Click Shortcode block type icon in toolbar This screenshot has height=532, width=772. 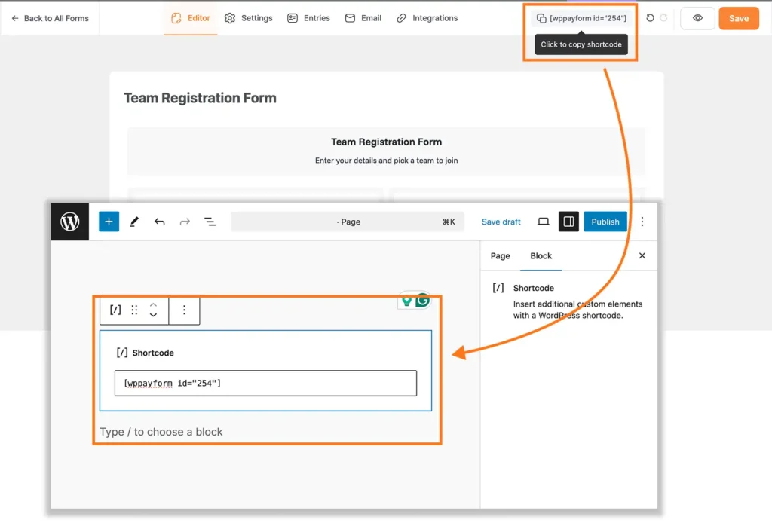115,310
